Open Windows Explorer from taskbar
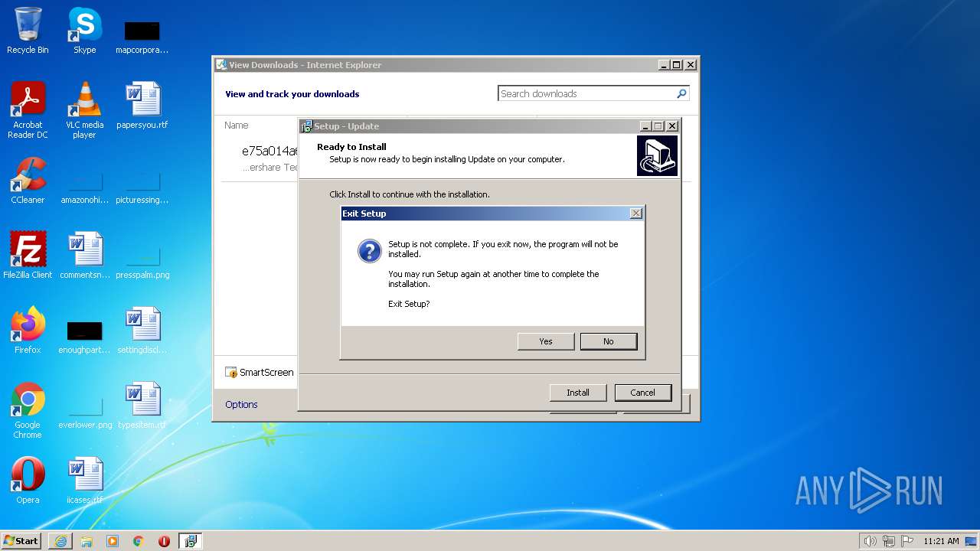This screenshot has width=980, height=551. [87, 541]
